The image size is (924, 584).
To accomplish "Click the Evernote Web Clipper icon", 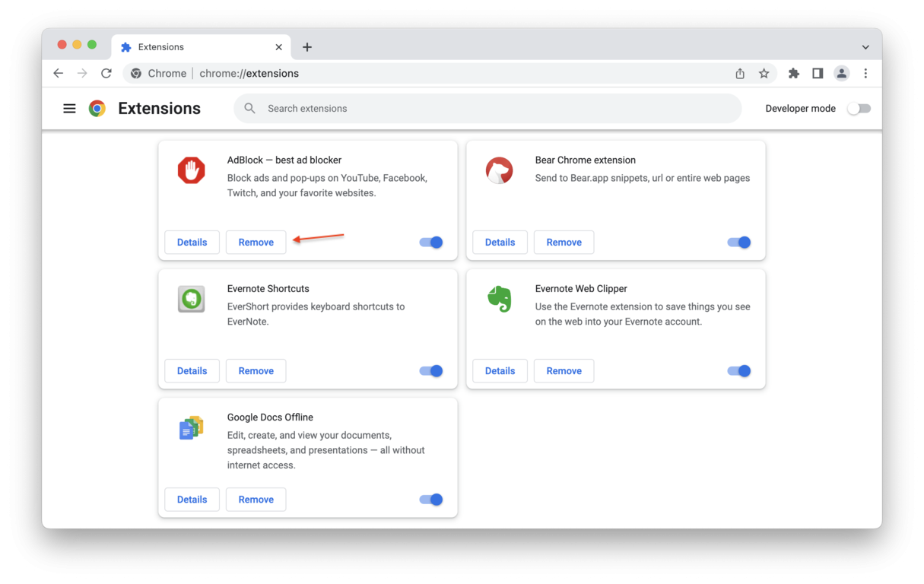I will 499,299.
